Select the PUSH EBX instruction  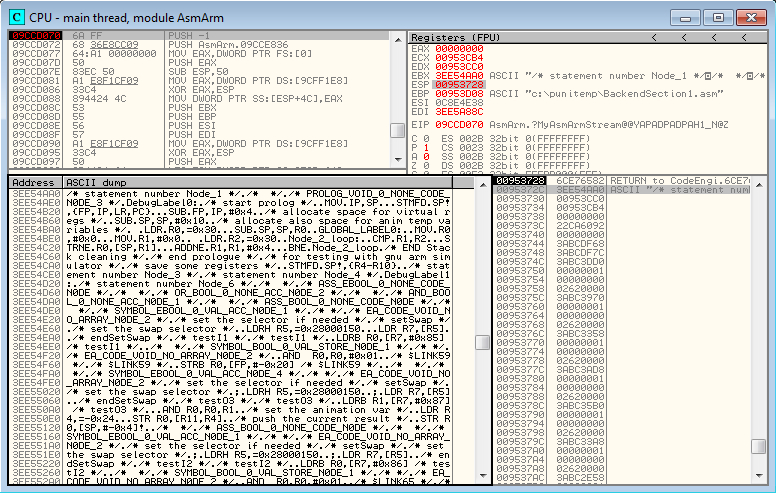(192, 107)
